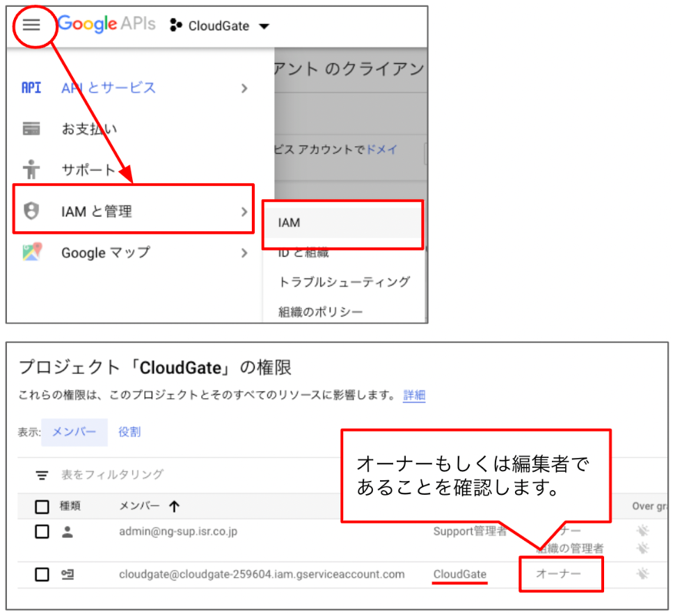The width and height of the screenshot is (673, 616).
Task: Click the 種類 column header
Action: pos(70,506)
